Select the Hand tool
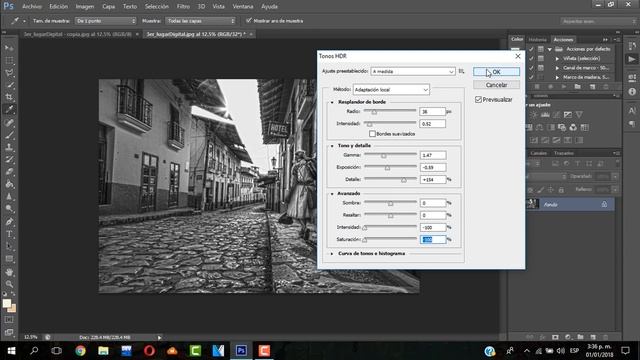640x360 pixels. [9, 272]
